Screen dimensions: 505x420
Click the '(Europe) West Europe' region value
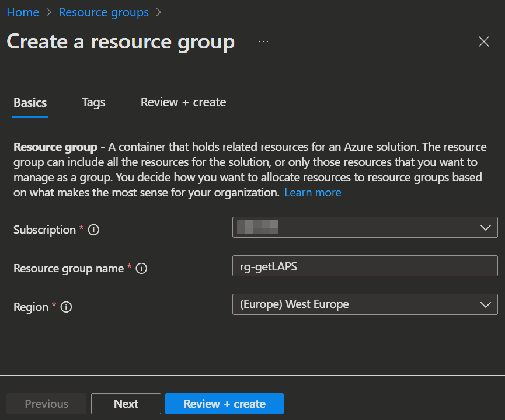pyautogui.click(x=294, y=304)
